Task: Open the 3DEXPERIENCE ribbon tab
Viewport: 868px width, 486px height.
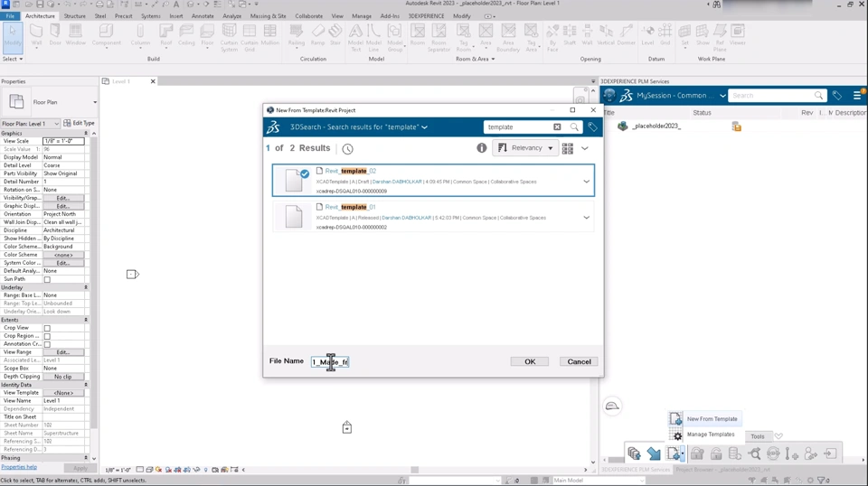Action: point(426,16)
